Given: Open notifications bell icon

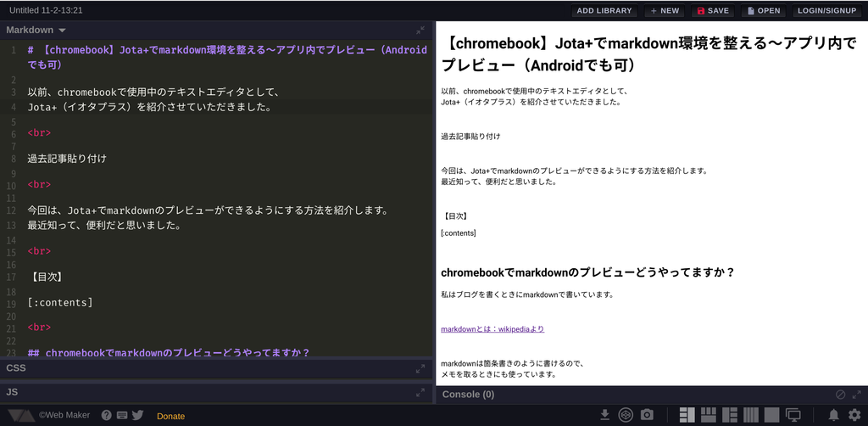Looking at the screenshot, I should [x=834, y=414].
